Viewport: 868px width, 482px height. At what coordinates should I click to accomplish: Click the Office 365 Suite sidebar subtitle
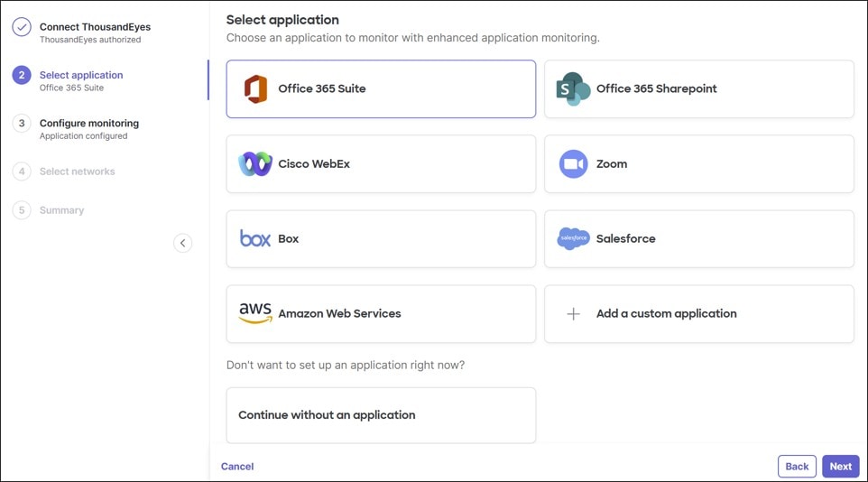click(x=71, y=88)
